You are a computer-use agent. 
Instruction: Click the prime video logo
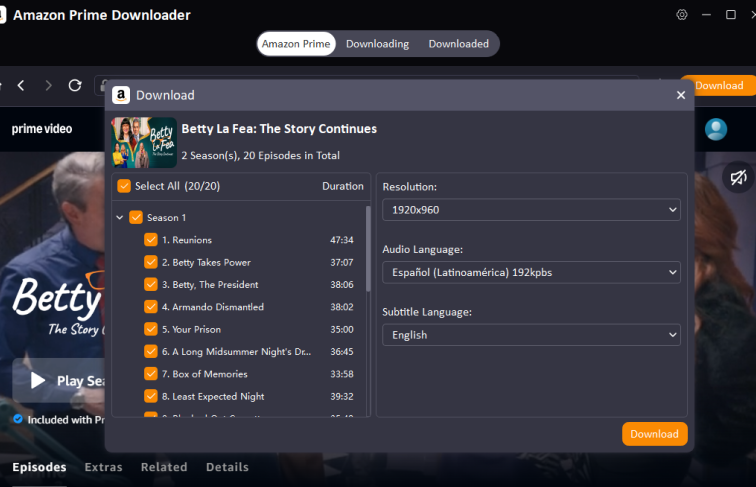pyautogui.click(x=42, y=129)
